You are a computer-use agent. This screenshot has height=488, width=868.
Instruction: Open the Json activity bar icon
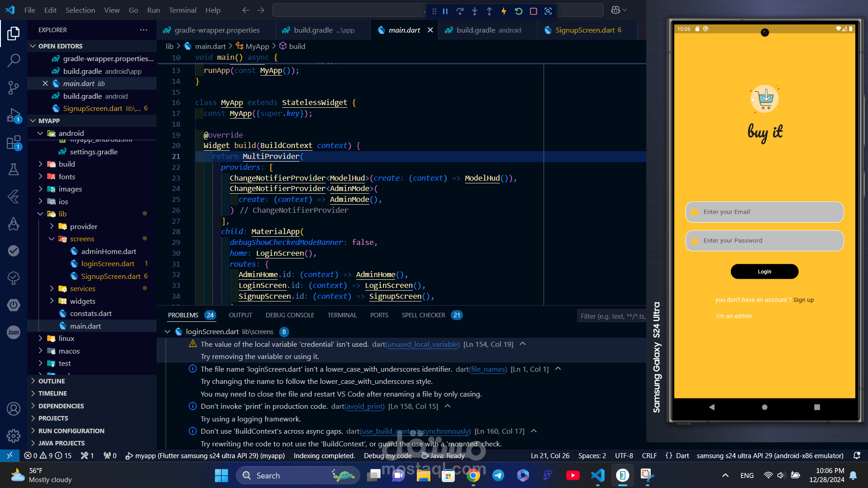14,332
